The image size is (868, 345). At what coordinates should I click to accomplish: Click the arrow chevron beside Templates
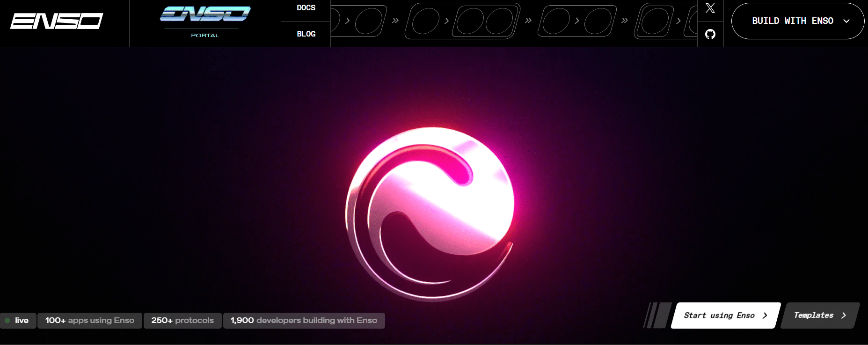(844, 316)
